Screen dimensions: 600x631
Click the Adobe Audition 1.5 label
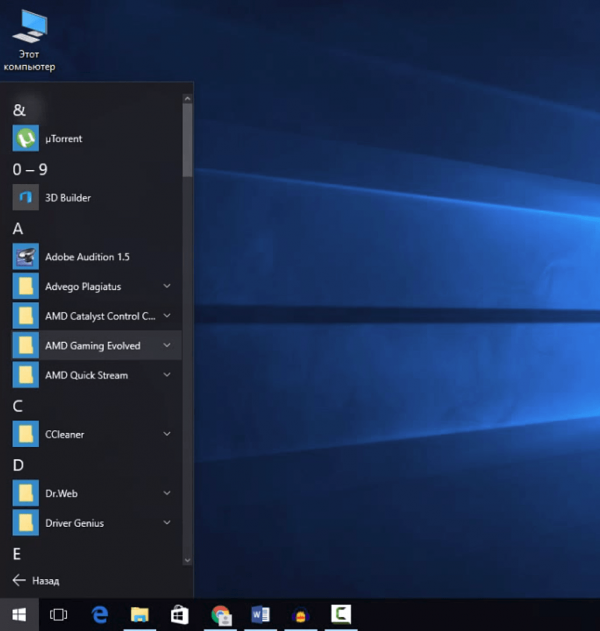tap(87, 257)
